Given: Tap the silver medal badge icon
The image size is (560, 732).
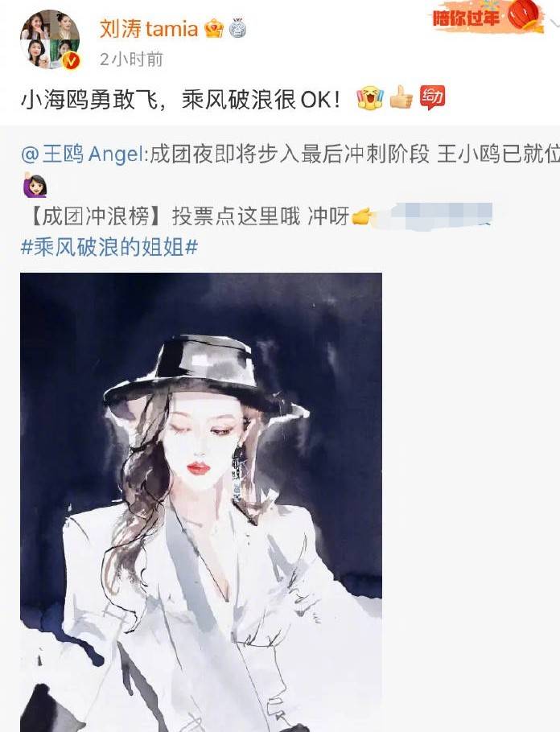Looking at the screenshot, I should pyautogui.click(x=237, y=28).
